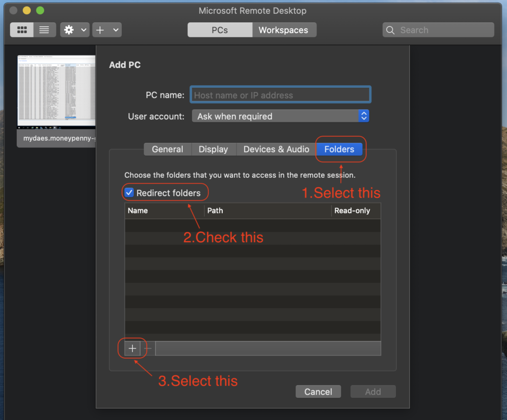Focus the Search field

(x=438, y=30)
